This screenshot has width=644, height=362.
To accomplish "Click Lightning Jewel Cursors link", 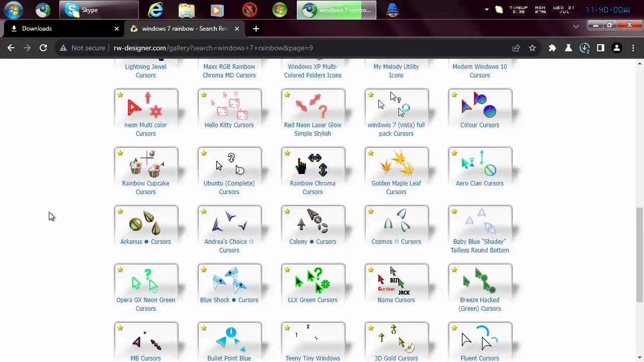I will pyautogui.click(x=145, y=71).
